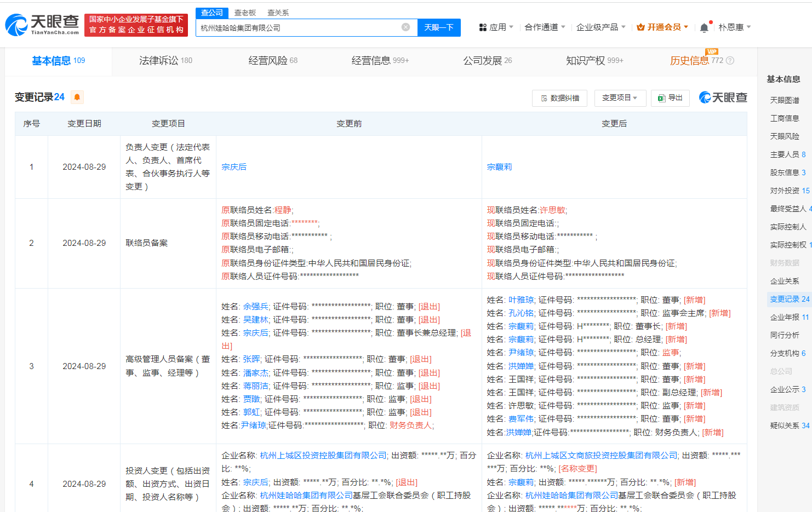This screenshot has height=512, width=812.
Task: Switch to the 查关系 search tab
Action: [x=278, y=13]
